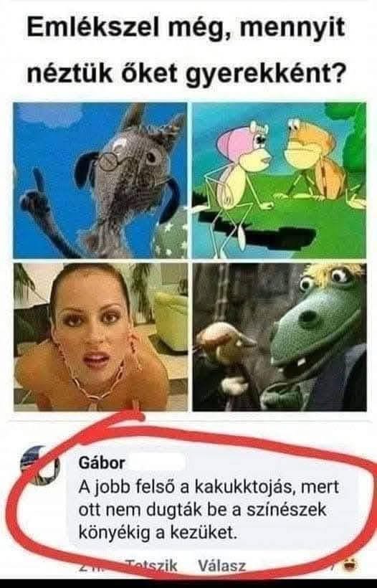This screenshot has height=588, width=377.
Task: Like the comment via Tetszik
Action: (x=151, y=566)
